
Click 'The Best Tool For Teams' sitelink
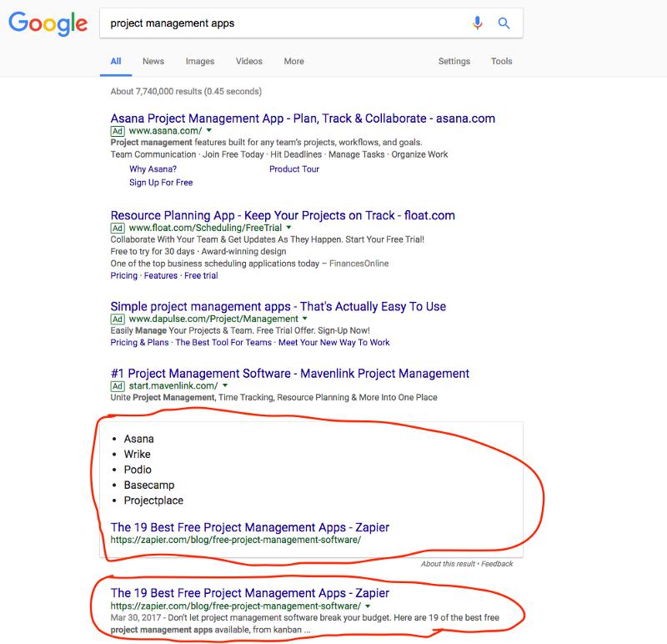coord(223,342)
